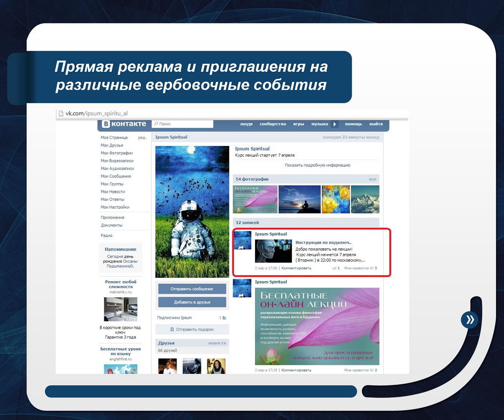Click the subscribers people icon next to 3
The width and height of the screenshot is (504, 420).
[x=224, y=318]
